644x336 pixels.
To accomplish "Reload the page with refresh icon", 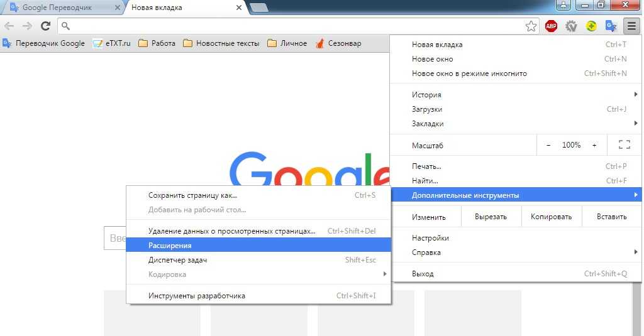I will 45,26.
